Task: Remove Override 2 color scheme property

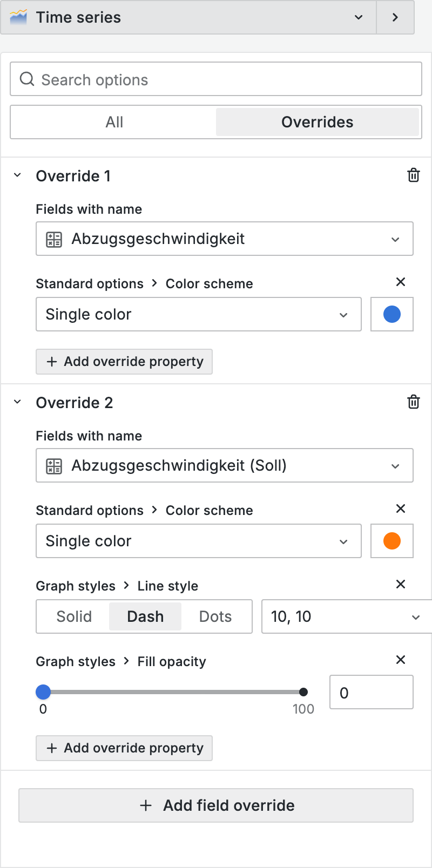Action: pyautogui.click(x=401, y=508)
